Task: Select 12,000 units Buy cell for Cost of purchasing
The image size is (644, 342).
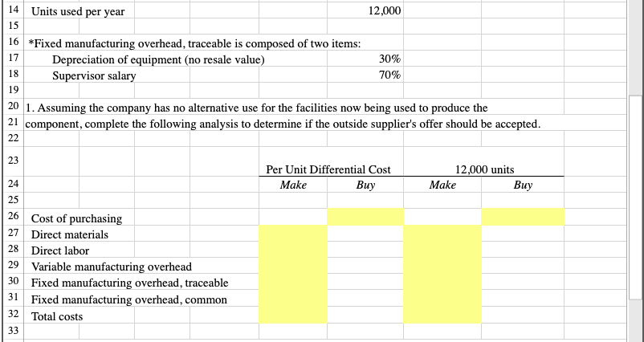Action: coord(523,217)
